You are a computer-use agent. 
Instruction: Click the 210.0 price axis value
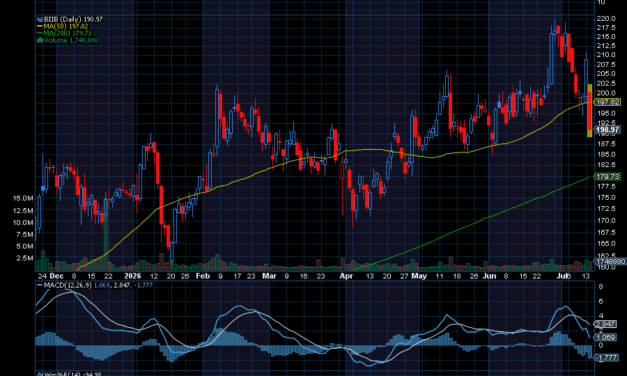(606, 55)
